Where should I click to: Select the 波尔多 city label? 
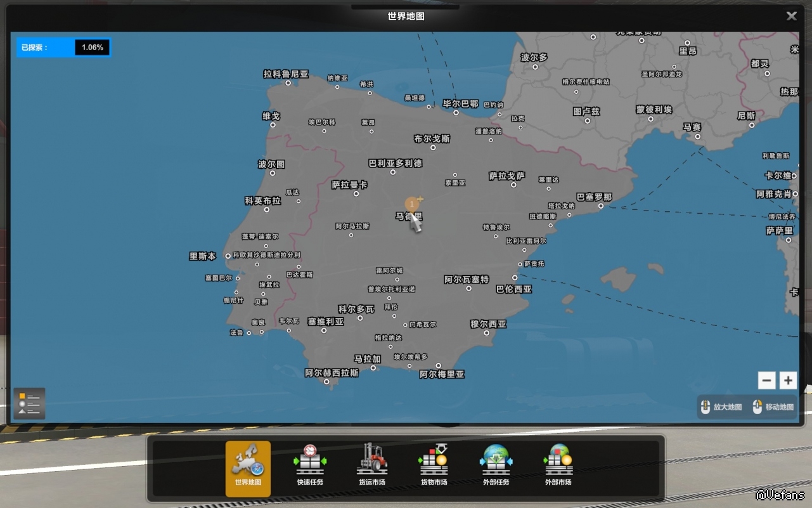pyautogui.click(x=534, y=57)
